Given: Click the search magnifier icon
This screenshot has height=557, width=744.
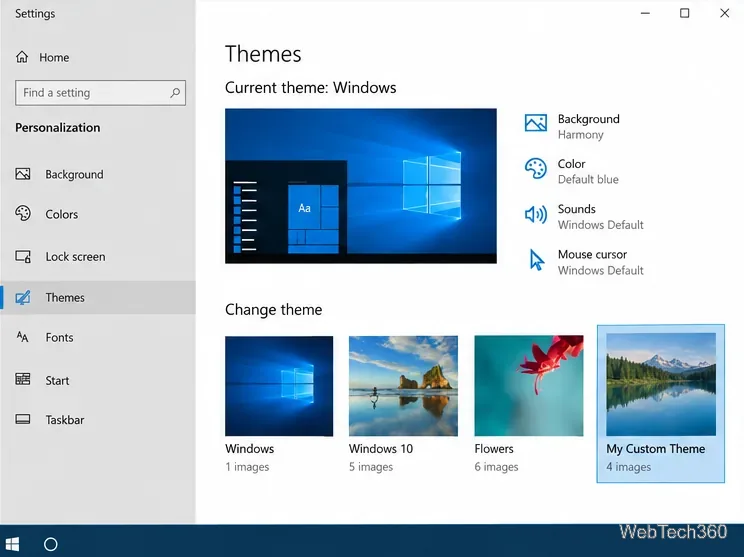Looking at the screenshot, I should [x=175, y=93].
